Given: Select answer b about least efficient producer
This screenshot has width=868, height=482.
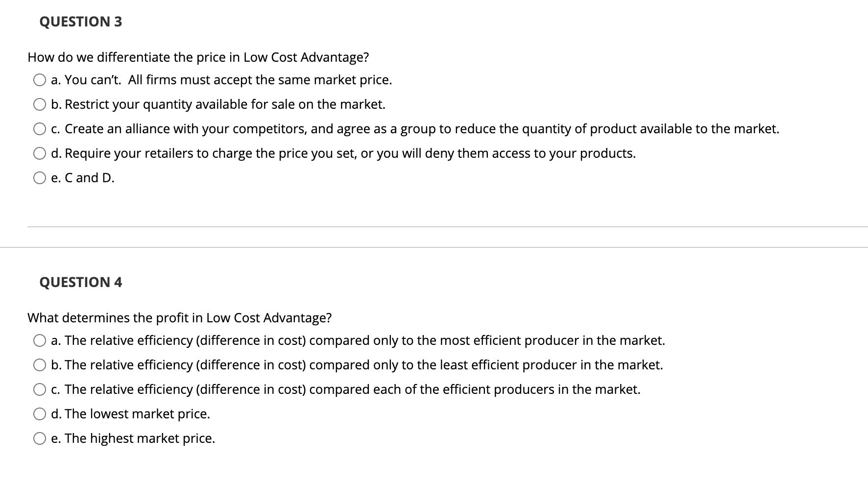Looking at the screenshot, I should pyautogui.click(x=40, y=364).
